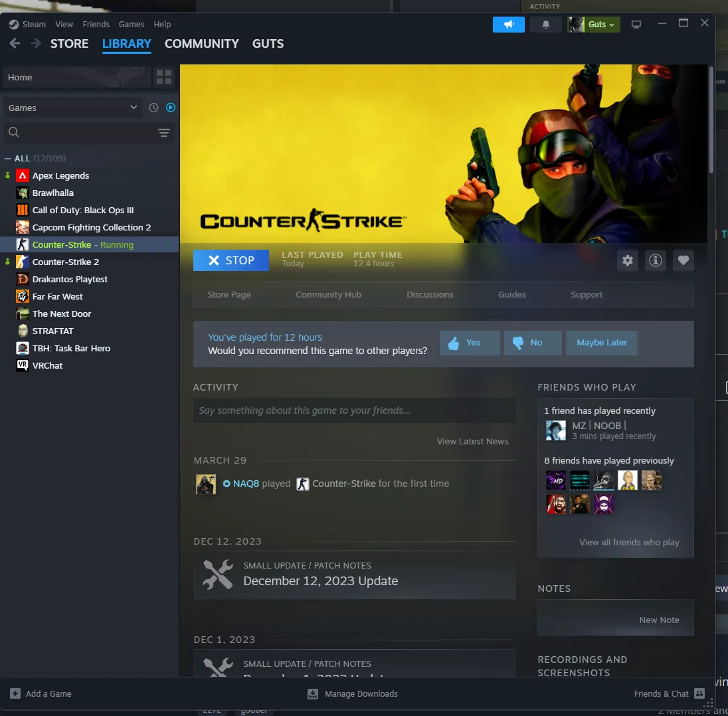Click the Apex Legends game icon
728x716 pixels.
pos(23,175)
